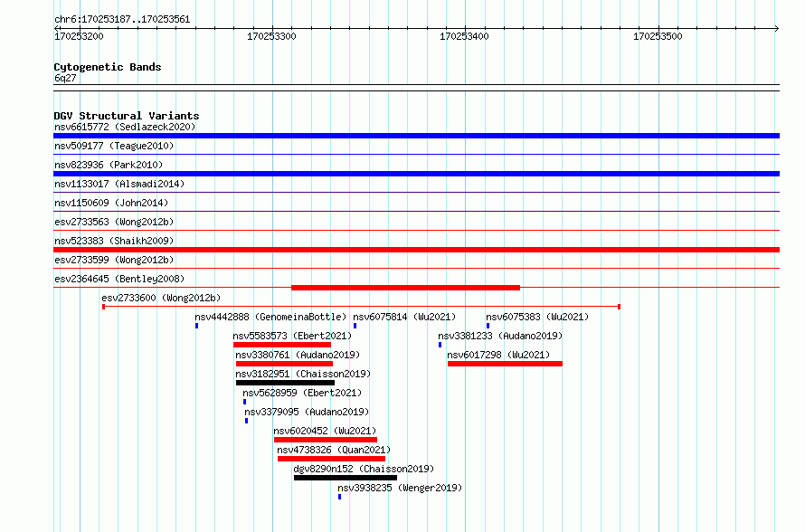Screen dimensions: 805x532
Task: Click nsv1133017 (Alsmadi2014) label
Action: [x=119, y=184]
